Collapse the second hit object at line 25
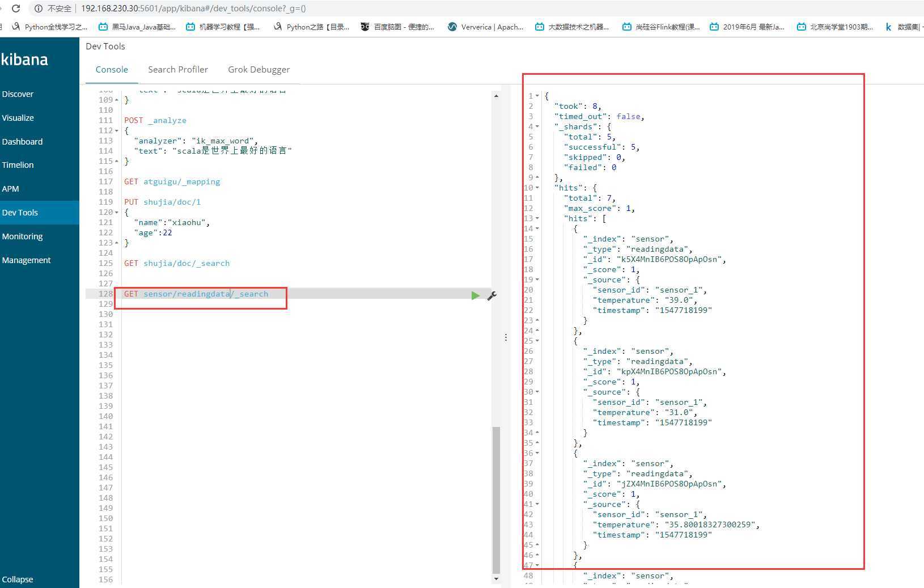The height and width of the screenshot is (588, 924). click(537, 341)
